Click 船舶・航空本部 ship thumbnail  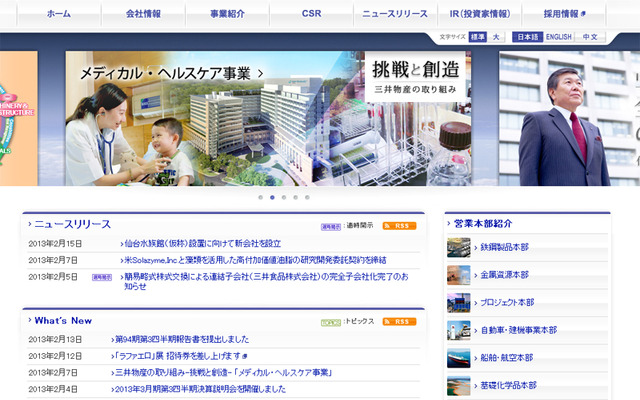pyautogui.click(x=458, y=358)
